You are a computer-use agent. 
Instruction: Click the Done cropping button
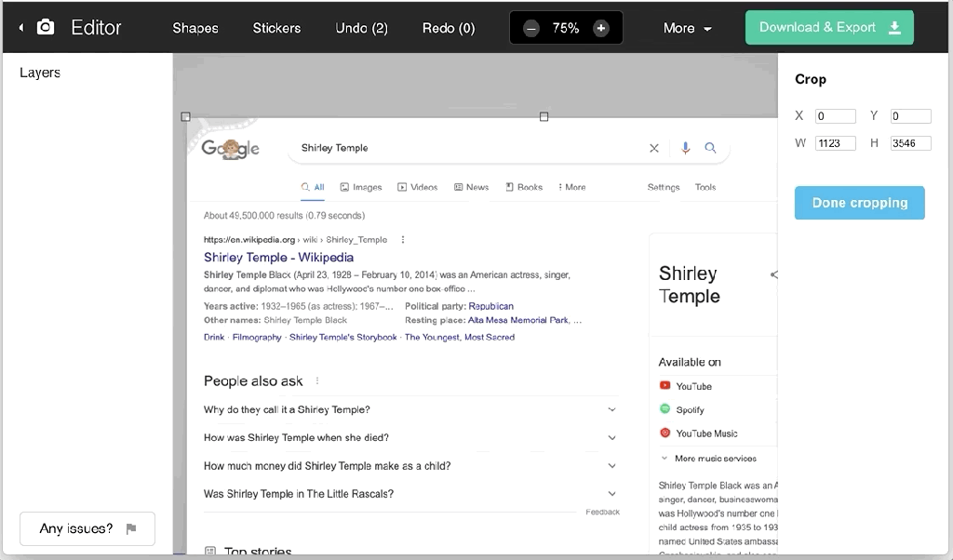click(x=859, y=203)
